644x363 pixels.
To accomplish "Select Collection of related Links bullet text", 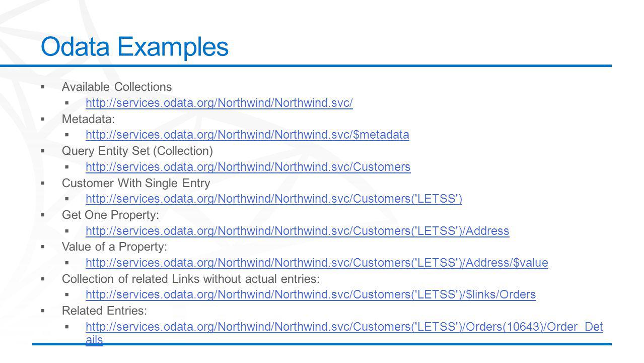I will click(x=191, y=279).
